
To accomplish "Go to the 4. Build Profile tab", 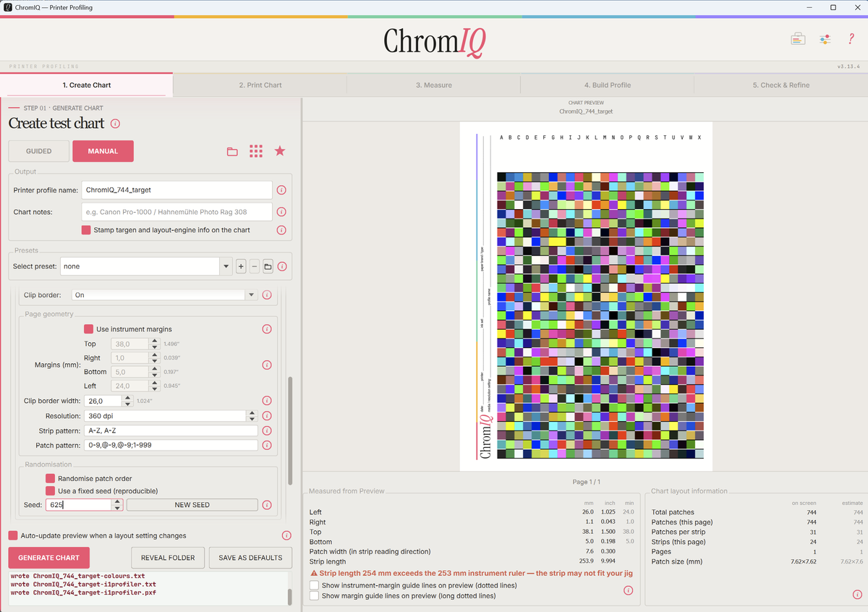I will click(607, 85).
